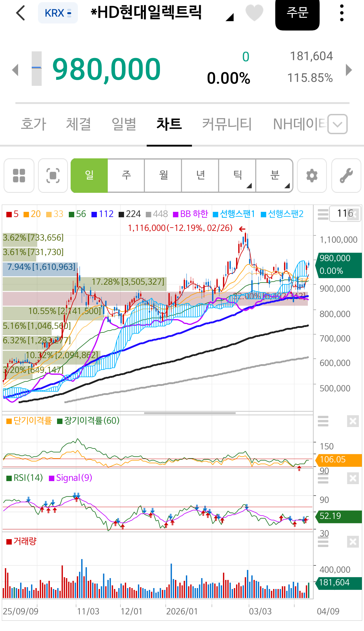Open the price chart hamburger menu
This screenshot has height=631, width=364.
pyautogui.click(x=323, y=214)
